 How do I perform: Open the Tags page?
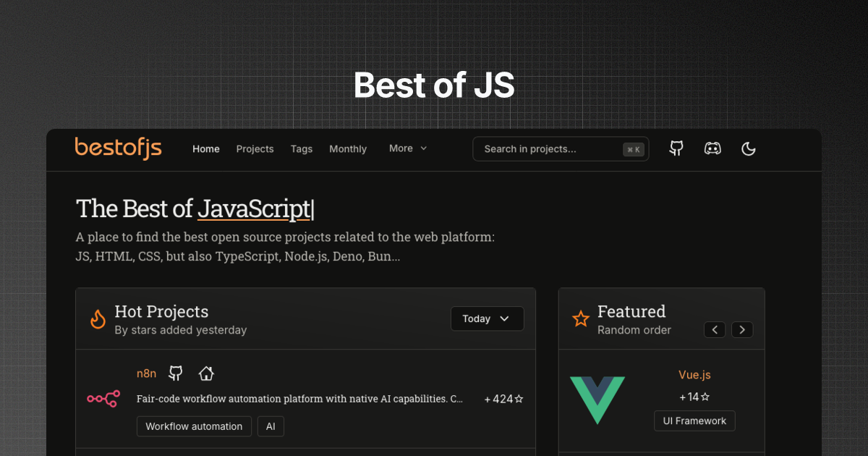pyautogui.click(x=302, y=149)
